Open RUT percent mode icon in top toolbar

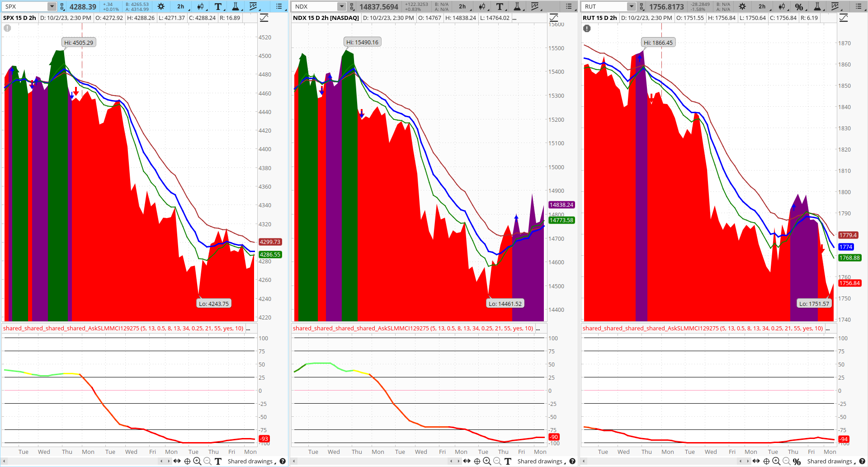point(799,7)
